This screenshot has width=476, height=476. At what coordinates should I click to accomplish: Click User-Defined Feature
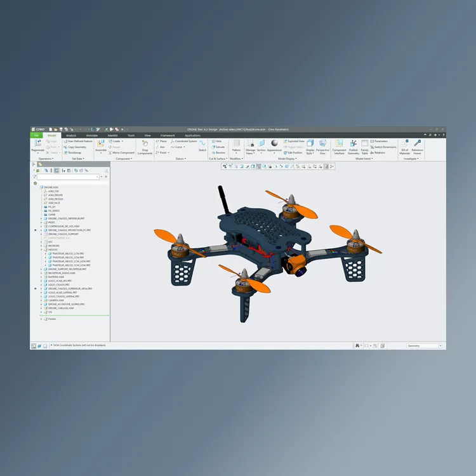pos(78,141)
